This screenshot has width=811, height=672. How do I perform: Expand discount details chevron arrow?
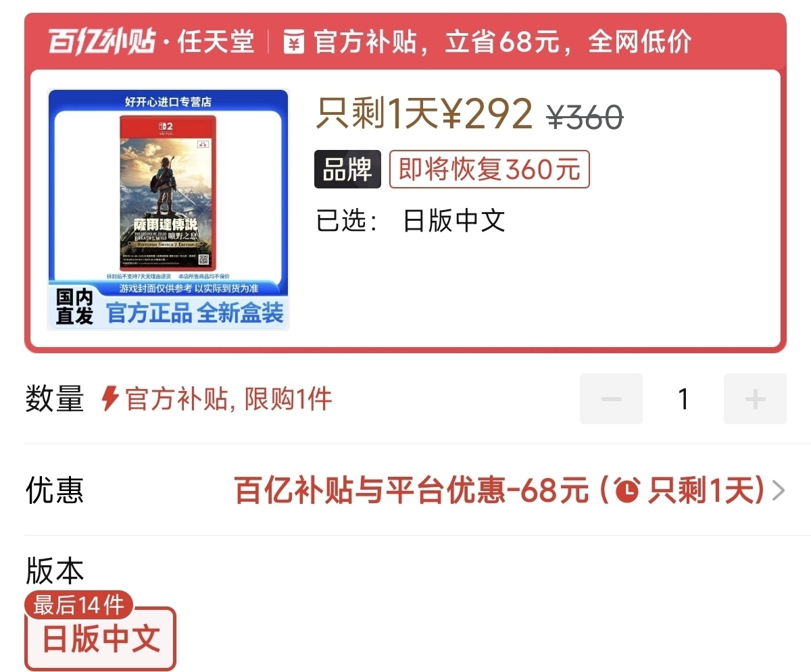[779, 490]
